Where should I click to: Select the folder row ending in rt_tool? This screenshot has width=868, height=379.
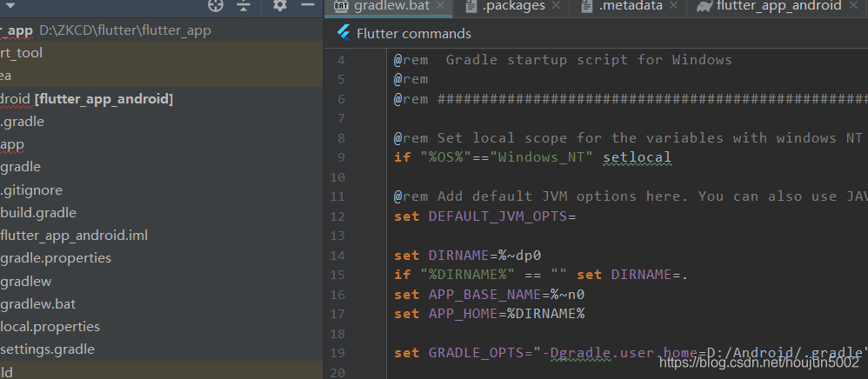click(161, 52)
